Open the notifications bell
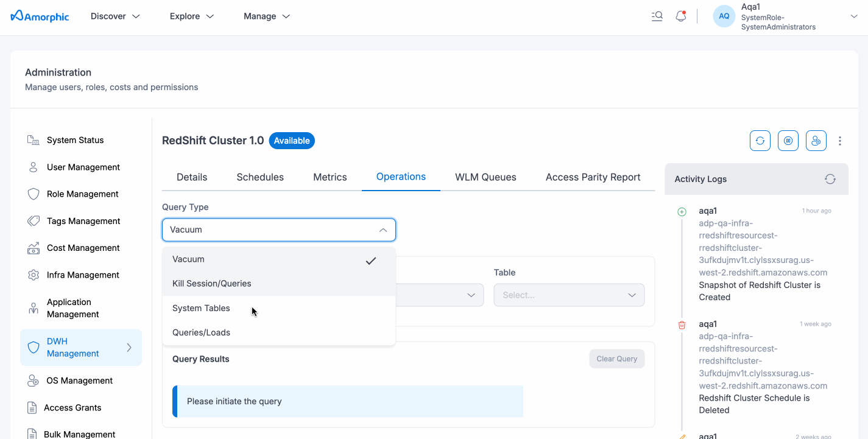This screenshot has height=439, width=868. 681,16
